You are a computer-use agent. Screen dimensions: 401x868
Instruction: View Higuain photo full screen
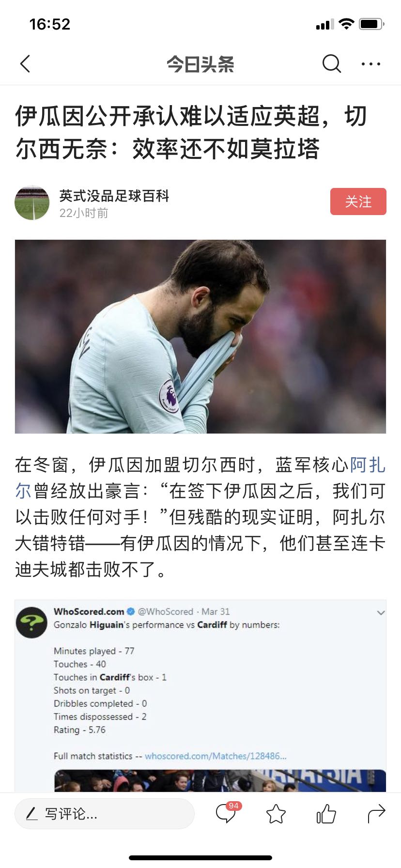click(200, 336)
